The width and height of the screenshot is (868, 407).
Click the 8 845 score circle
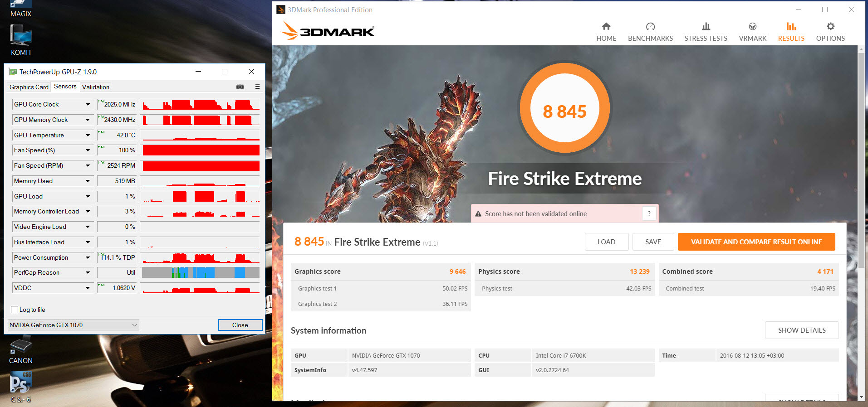[564, 109]
